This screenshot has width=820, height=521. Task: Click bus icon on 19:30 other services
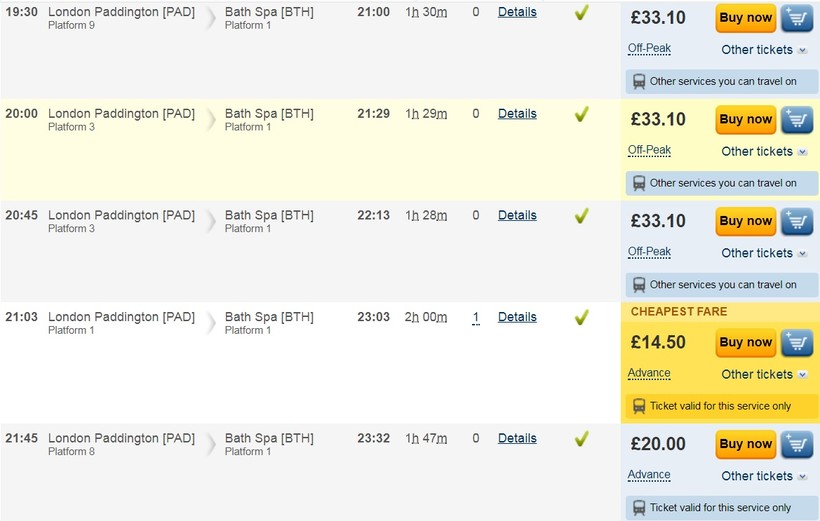pos(638,82)
